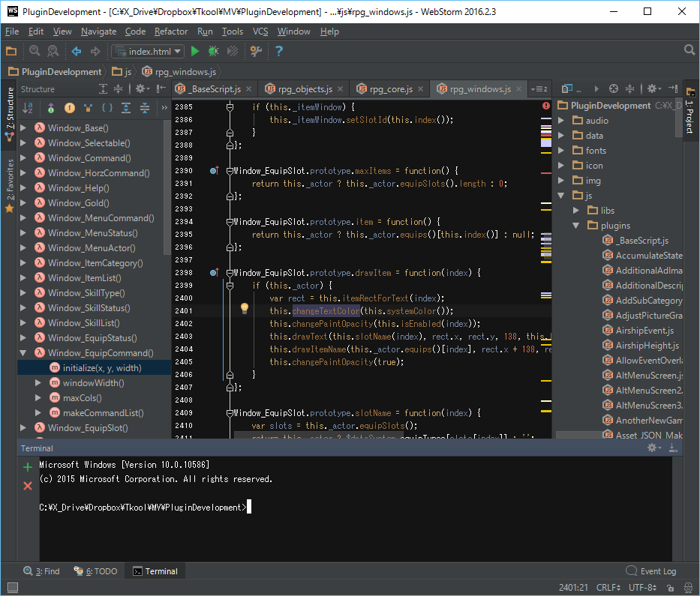700x596 pixels.
Task: Toggle autoscroll to source in Structure toolbar
Action: coord(126,108)
